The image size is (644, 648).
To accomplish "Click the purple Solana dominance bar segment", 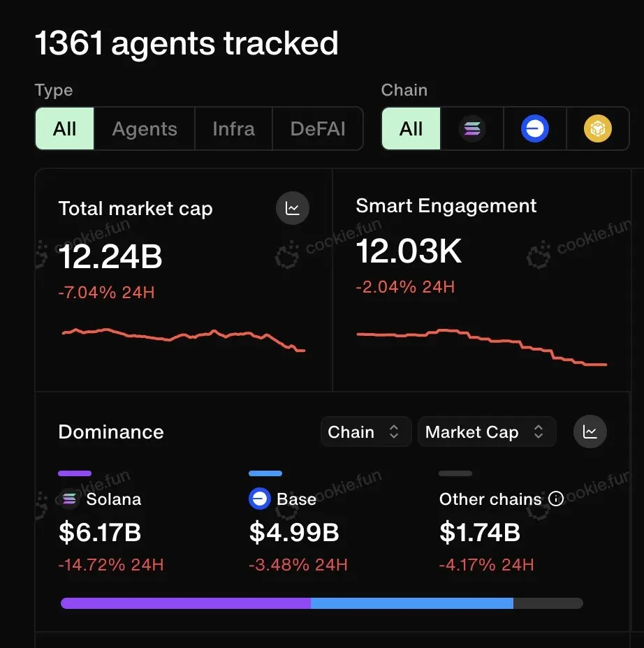I will 185,603.
